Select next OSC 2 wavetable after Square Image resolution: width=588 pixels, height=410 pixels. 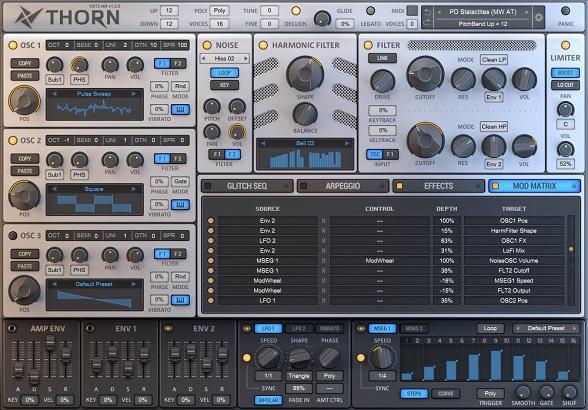click(x=134, y=189)
